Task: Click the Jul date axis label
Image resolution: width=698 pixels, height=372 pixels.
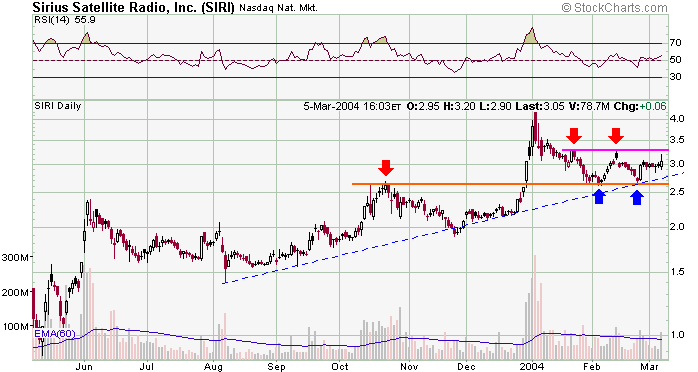Action: click(146, 367)
